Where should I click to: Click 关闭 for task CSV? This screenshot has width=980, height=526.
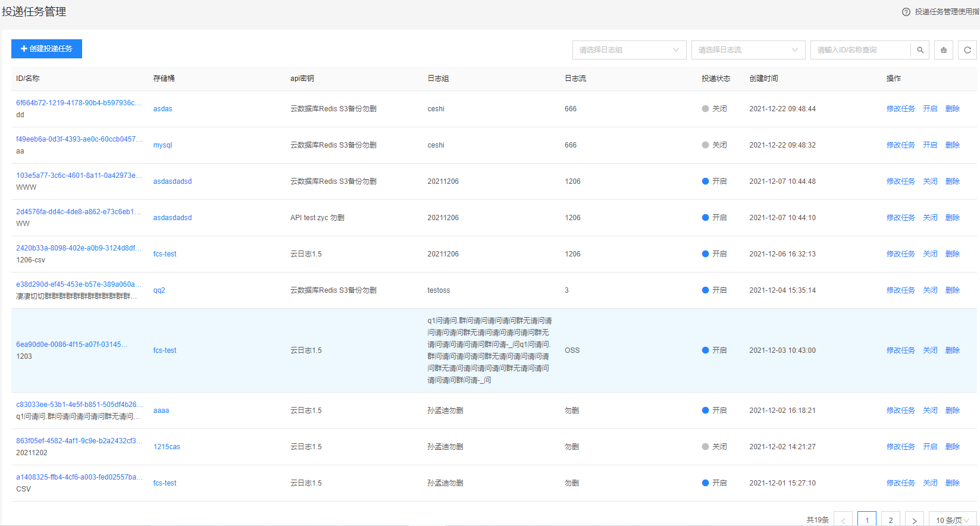point(930,483)
